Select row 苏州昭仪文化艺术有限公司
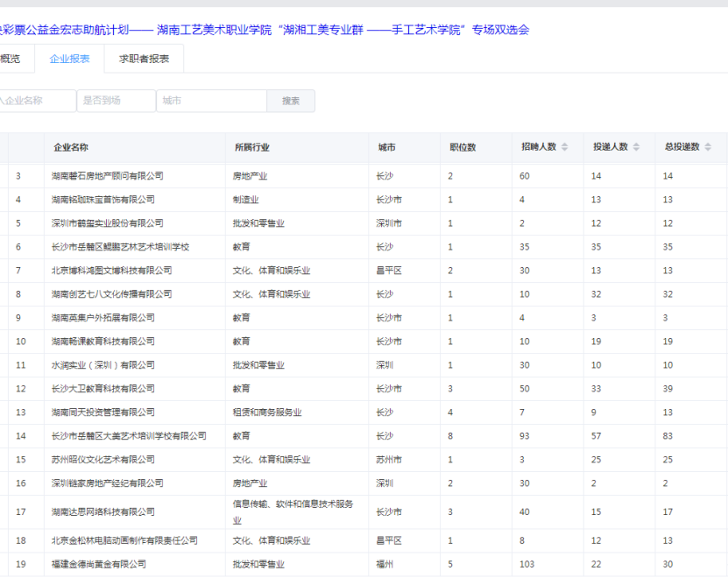The height and width of the screenshot is (578, 728). pos(102,459)
